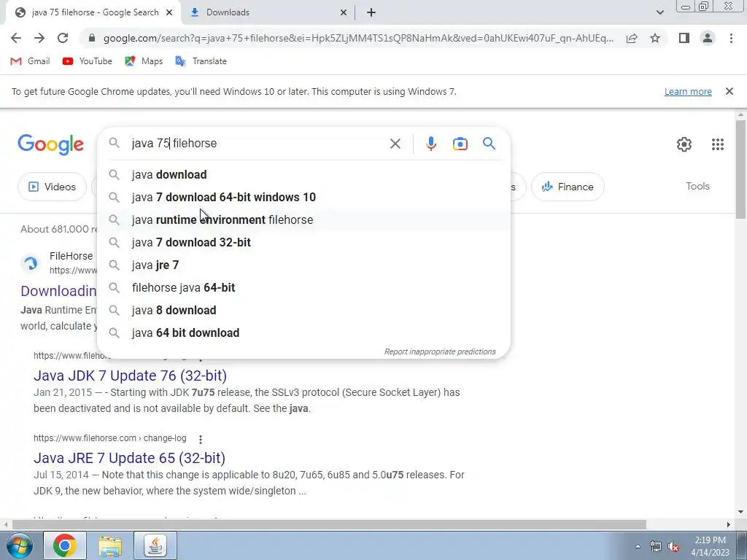This screenshot has height=560, width=747.
Task: Select the Videos search filter
Action: pyautogui.click(x=52, y=187)
